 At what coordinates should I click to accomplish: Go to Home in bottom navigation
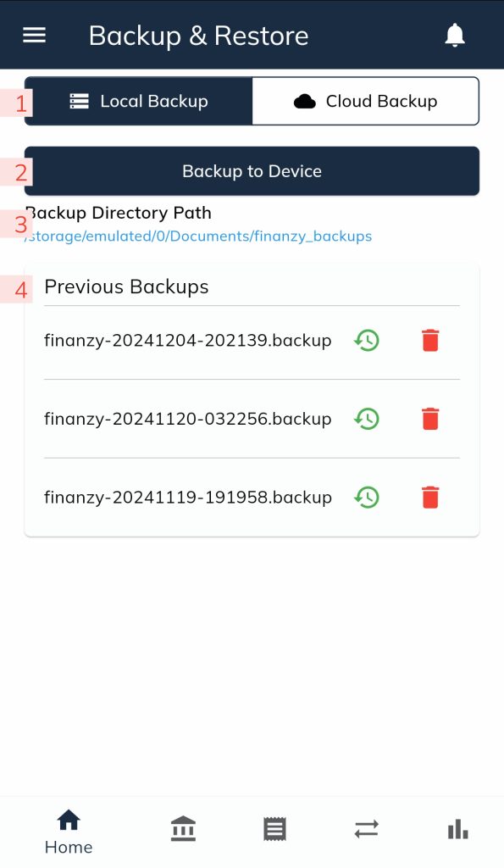69,832
